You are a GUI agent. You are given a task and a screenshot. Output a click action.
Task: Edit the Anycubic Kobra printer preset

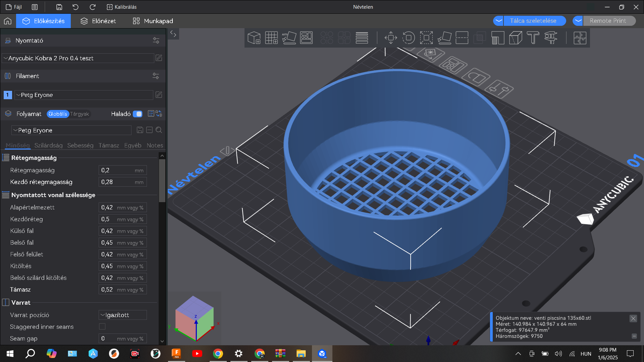(x=159, y=58)
